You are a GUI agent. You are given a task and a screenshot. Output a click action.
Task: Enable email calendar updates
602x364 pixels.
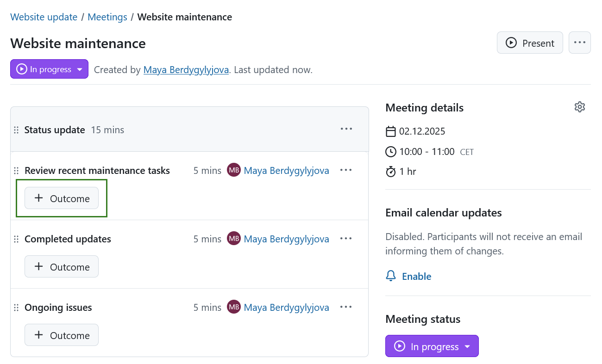coord(416,276)
